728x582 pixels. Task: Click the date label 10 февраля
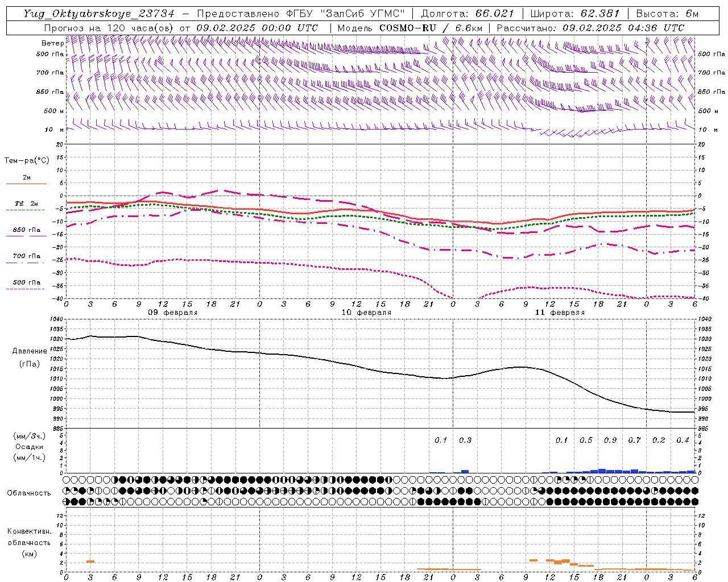[x=366, y=313]
